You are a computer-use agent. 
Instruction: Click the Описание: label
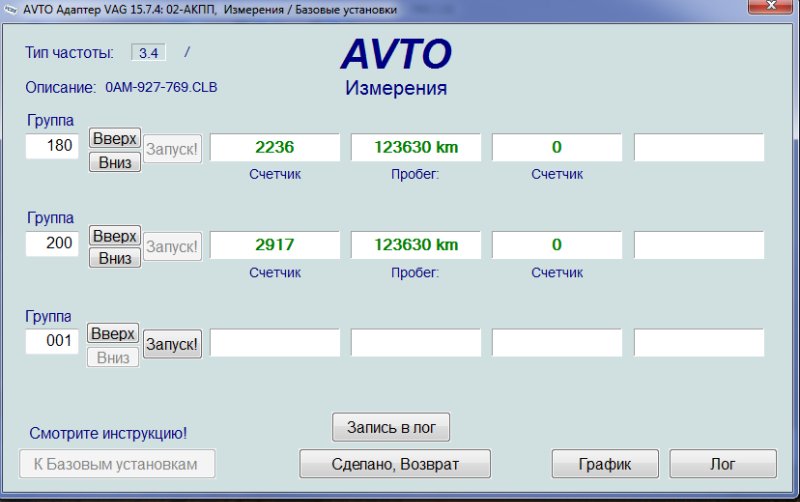(x=60, y=88)
